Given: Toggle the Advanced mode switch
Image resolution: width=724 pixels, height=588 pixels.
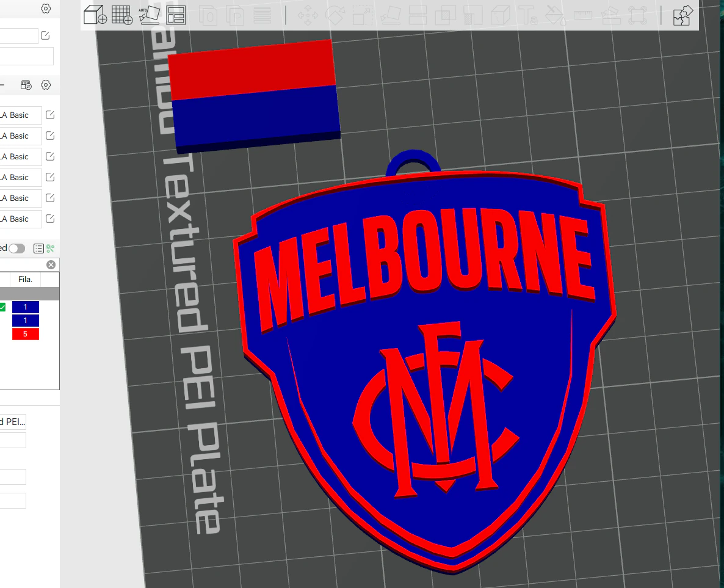Looking at the screenshot, I should pyautogui.click(x=16, y=249).
